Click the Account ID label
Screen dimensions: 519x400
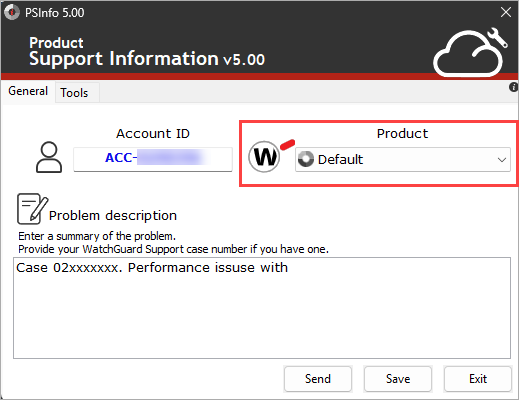coord(153,134)
